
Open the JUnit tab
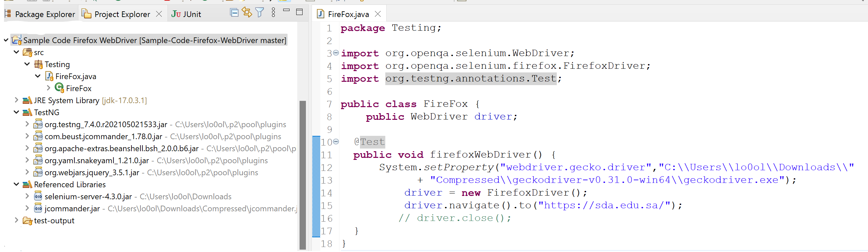(x=186, y=14)
